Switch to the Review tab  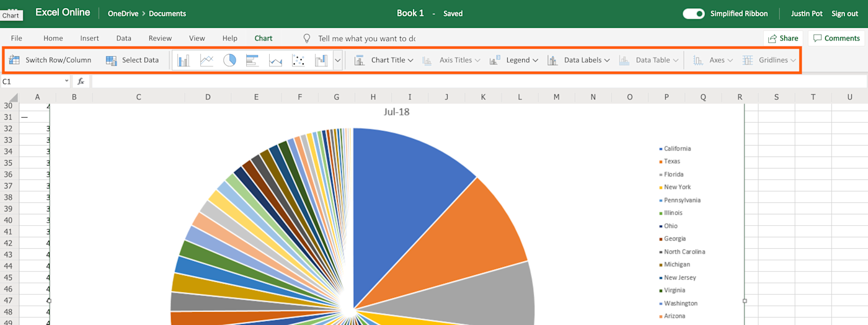[x=160, y=38]
